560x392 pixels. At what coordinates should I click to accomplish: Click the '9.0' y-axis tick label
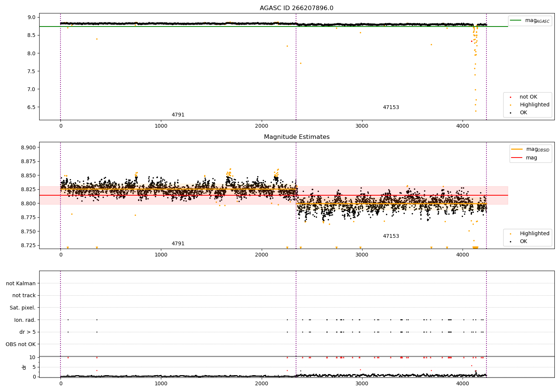pos(31,18)
